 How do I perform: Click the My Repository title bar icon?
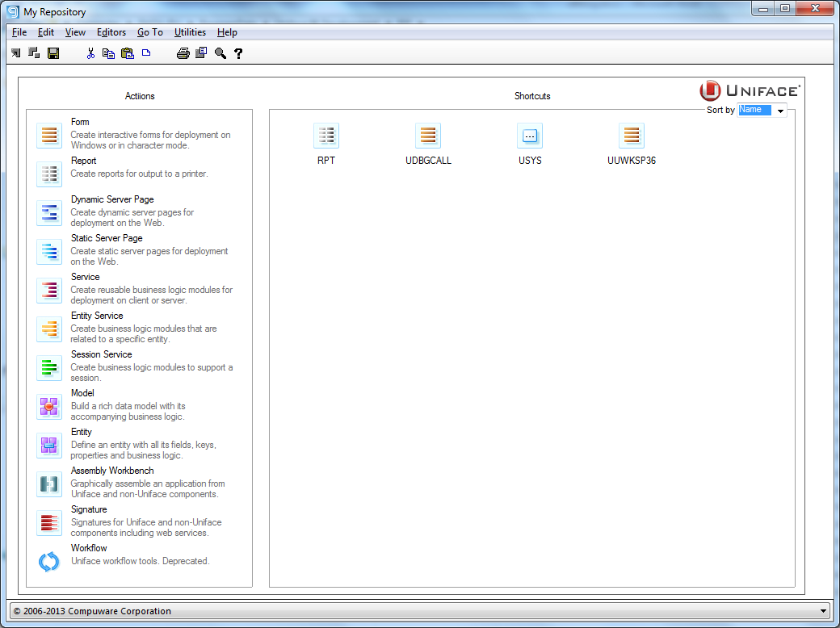12,11
